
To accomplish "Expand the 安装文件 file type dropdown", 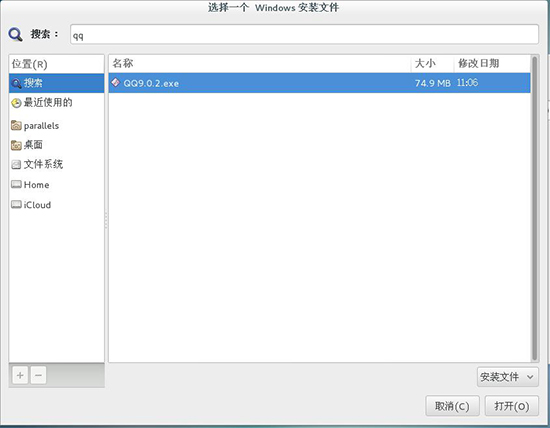I will (x=508, y=377).
